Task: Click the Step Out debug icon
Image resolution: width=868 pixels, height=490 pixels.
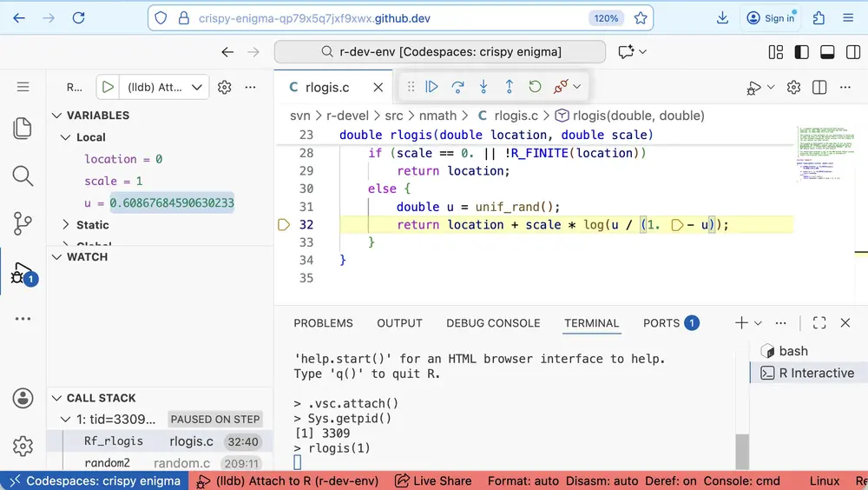Action: coord(510,87)
